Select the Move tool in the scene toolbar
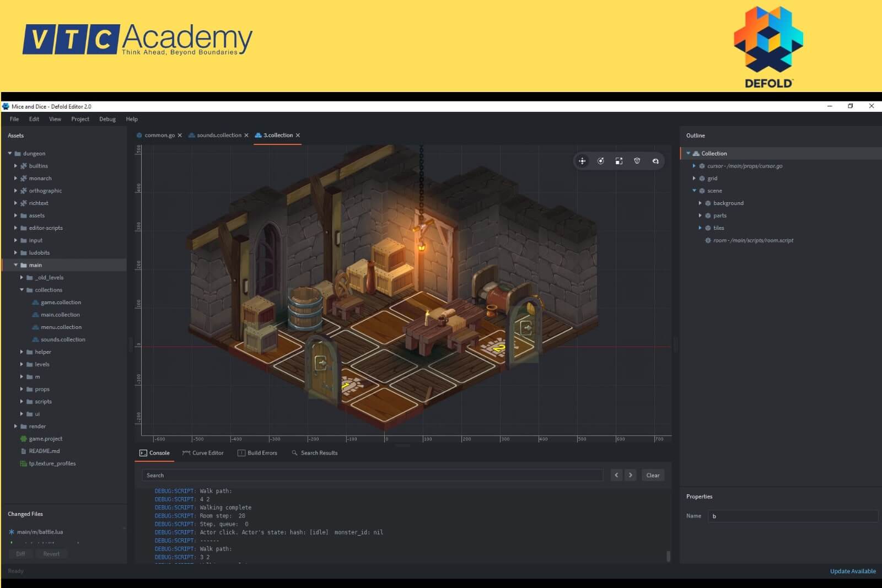The height and width of the screenshot is (588, 882). pos(583,161)
